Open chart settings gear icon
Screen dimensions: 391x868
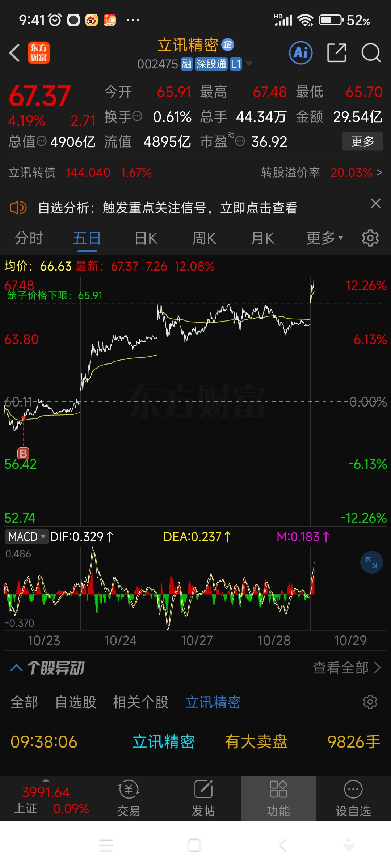tap(370, 238)
